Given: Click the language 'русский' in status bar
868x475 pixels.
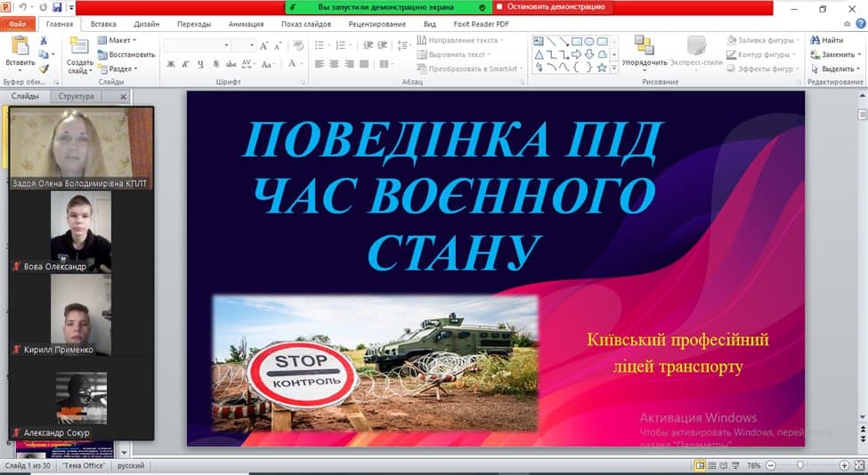Looking at the screenshot, I should (x=131, y=465).
